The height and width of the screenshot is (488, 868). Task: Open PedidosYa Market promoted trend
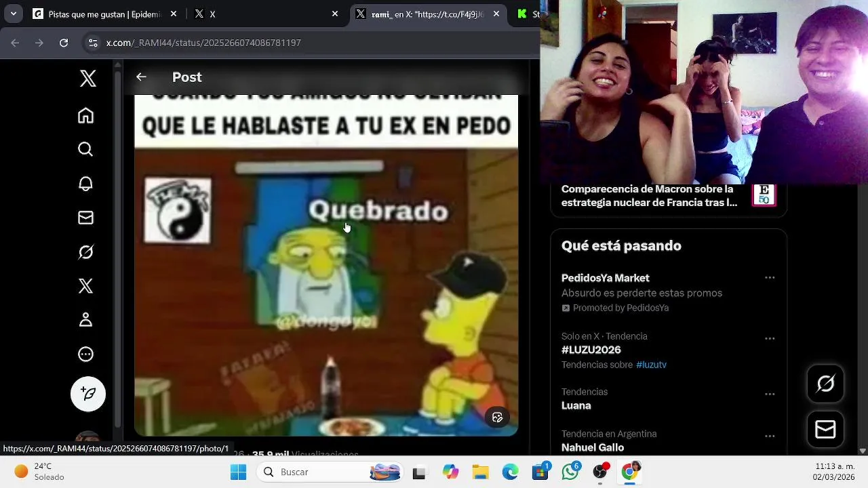[669, 293]
